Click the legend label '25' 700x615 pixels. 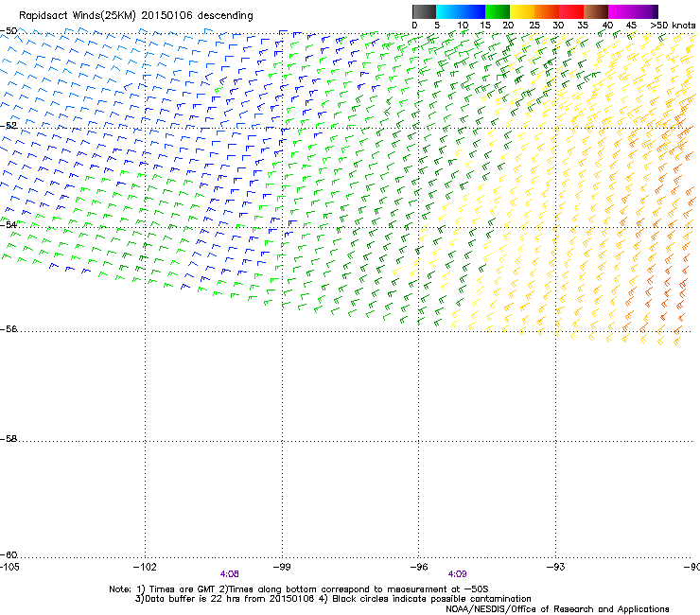[x=534, y=26]
